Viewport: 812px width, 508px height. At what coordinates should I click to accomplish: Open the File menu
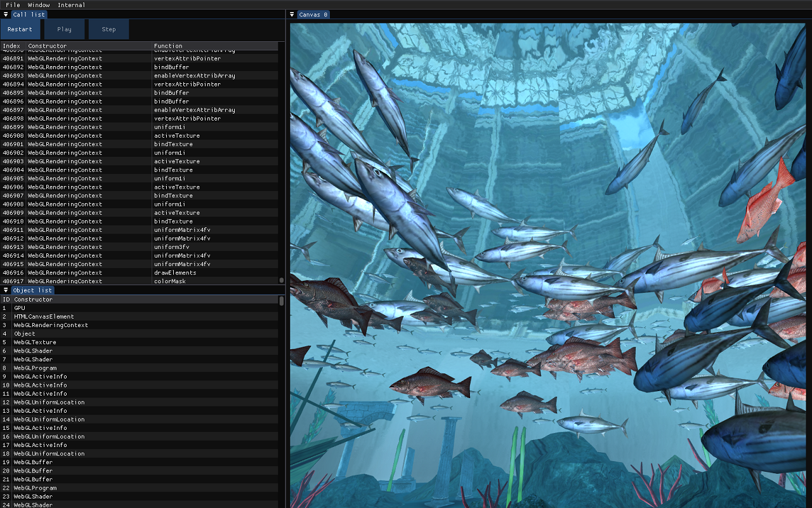(x=13, y=5)
